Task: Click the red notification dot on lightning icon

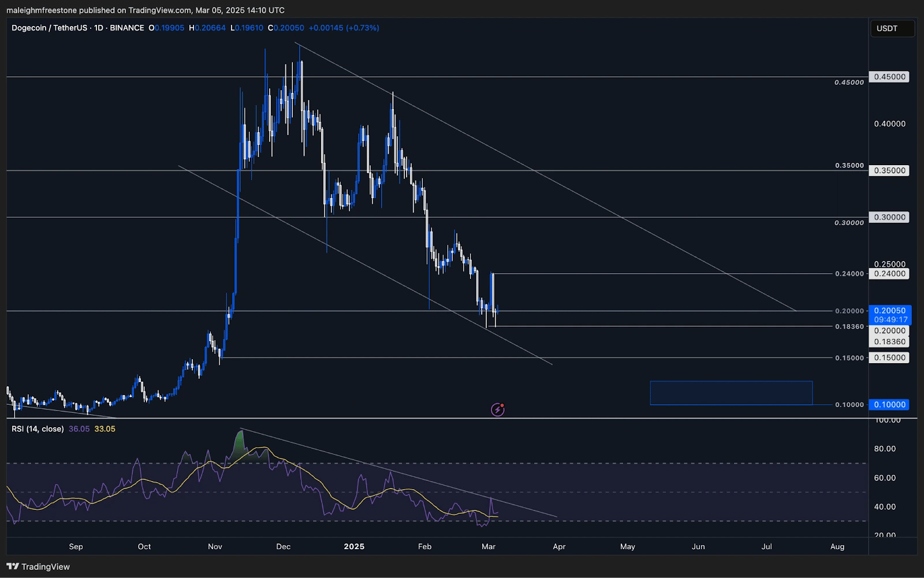Action: (x=502, y=405)
